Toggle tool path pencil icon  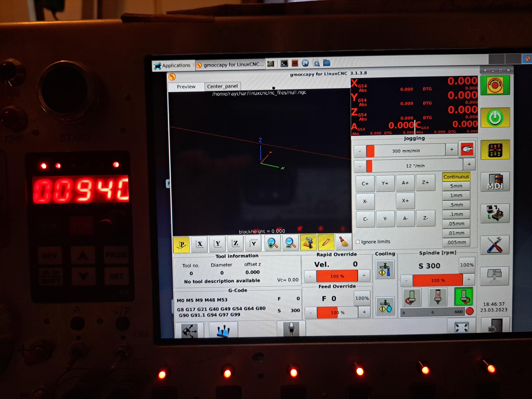click(x=326, y=242)
